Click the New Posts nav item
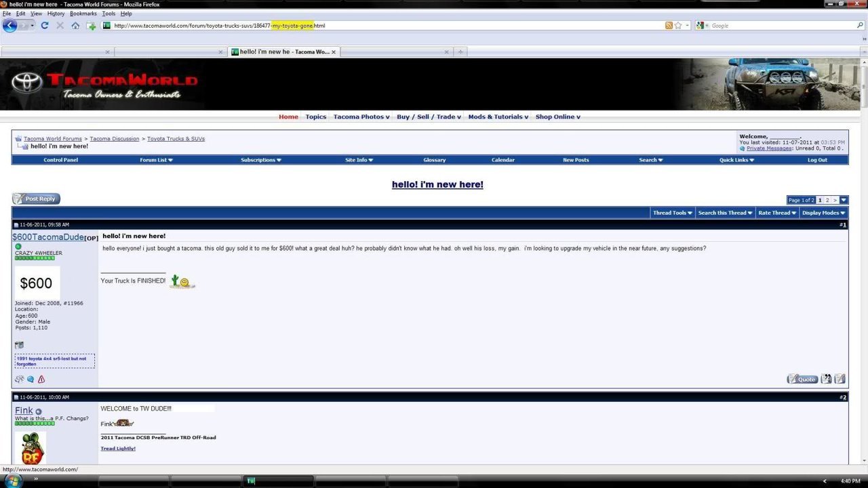 coord(576,160)
